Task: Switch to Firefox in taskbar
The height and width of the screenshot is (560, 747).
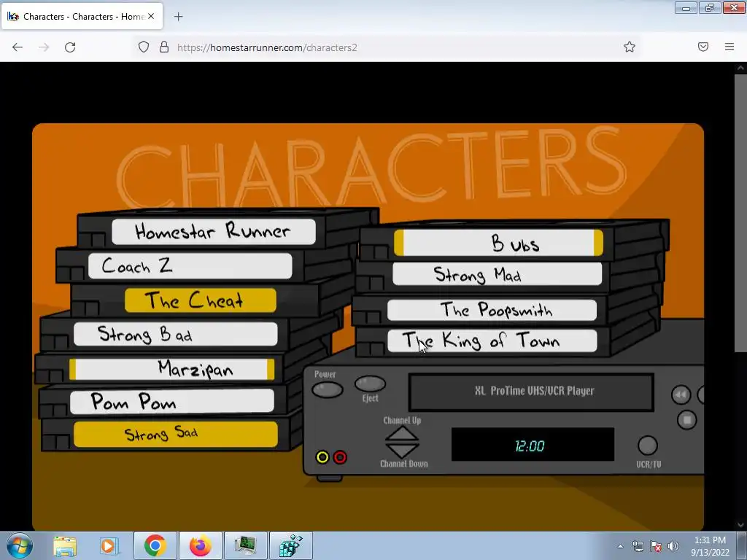Action: click(x=201, y=545)
